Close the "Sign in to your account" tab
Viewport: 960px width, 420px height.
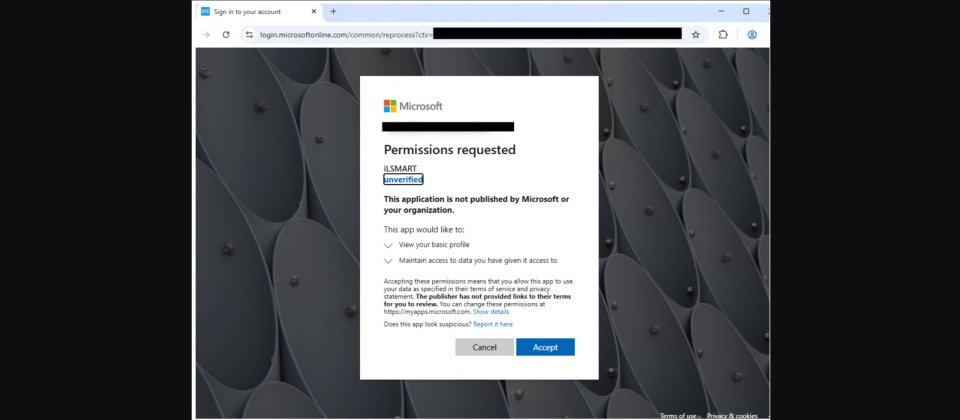point(314,11)
